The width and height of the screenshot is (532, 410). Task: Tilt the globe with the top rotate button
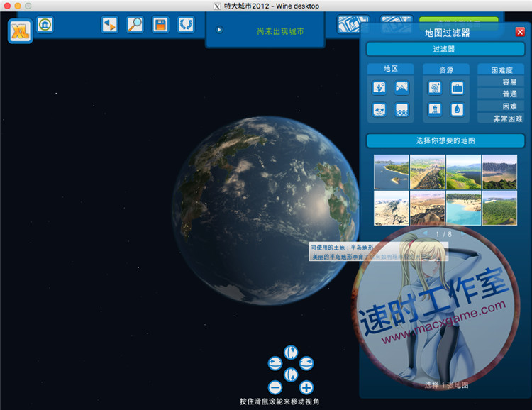tap(291, 353)
